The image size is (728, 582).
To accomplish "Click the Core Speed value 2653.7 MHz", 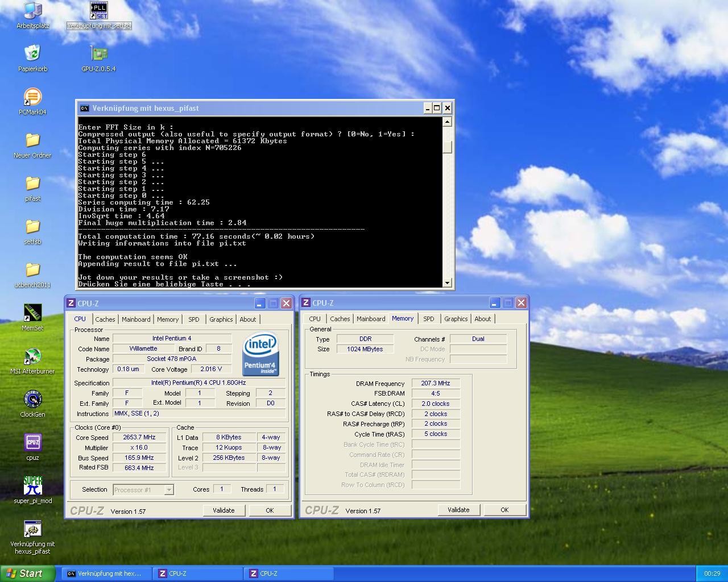I will click(x=139, y=438).
